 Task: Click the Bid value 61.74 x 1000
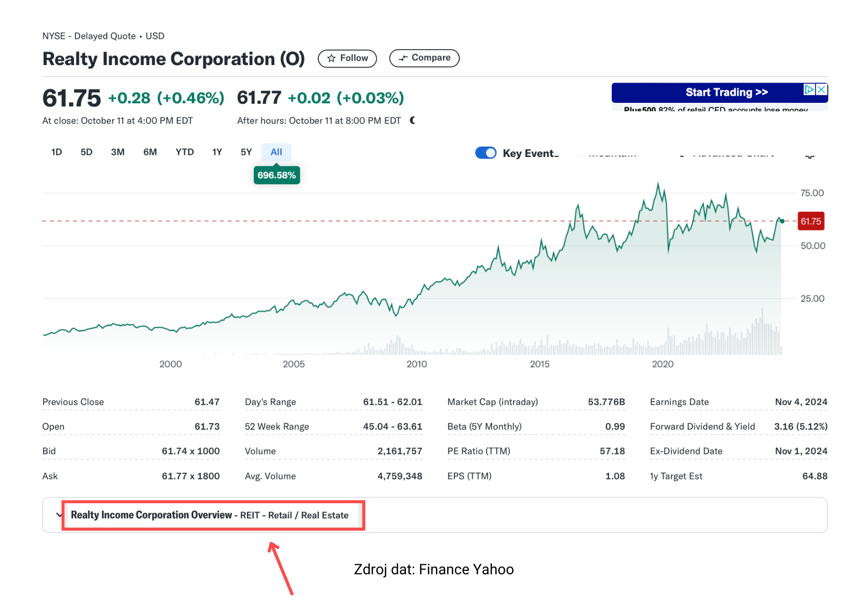191,451
